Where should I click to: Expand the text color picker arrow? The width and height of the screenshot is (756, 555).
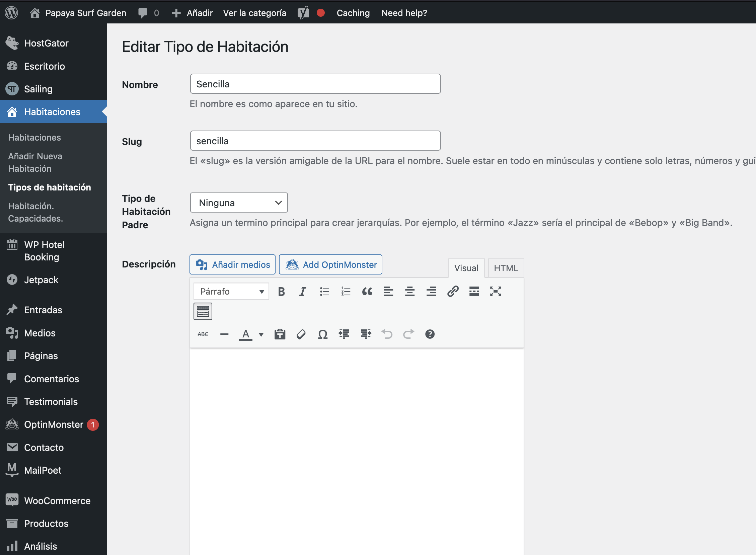(261, 334)
